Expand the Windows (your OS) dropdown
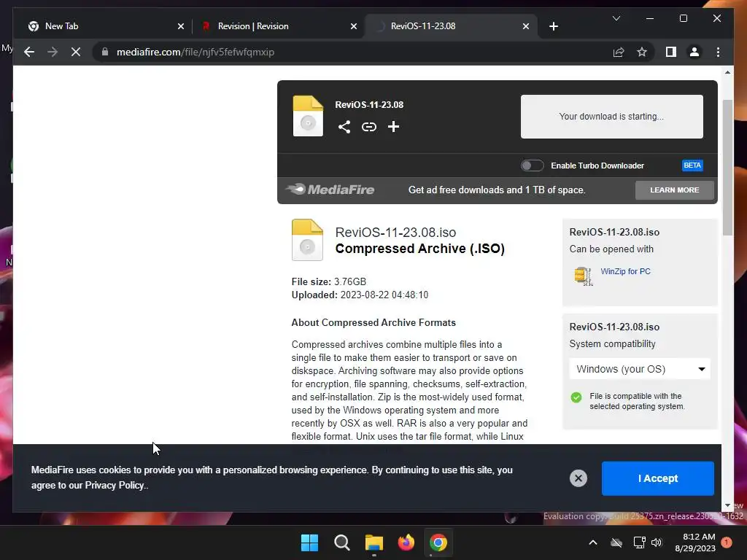The height and width of the screenshot is (560, 747). 639,369
